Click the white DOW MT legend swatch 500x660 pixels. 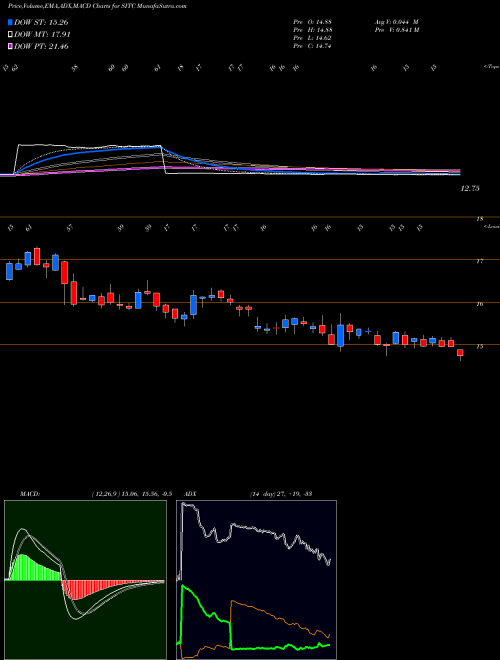[x=10, y=35]
